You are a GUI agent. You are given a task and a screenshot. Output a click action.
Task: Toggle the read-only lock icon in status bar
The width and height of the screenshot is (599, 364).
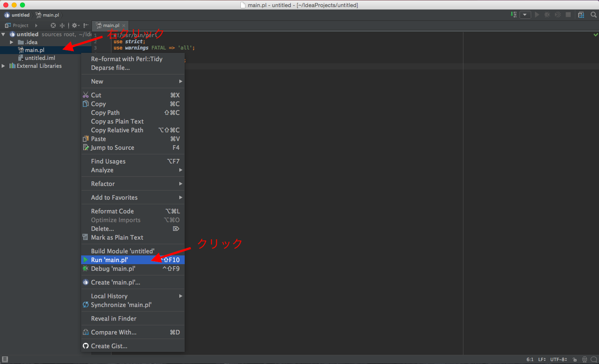click(574, 359)
